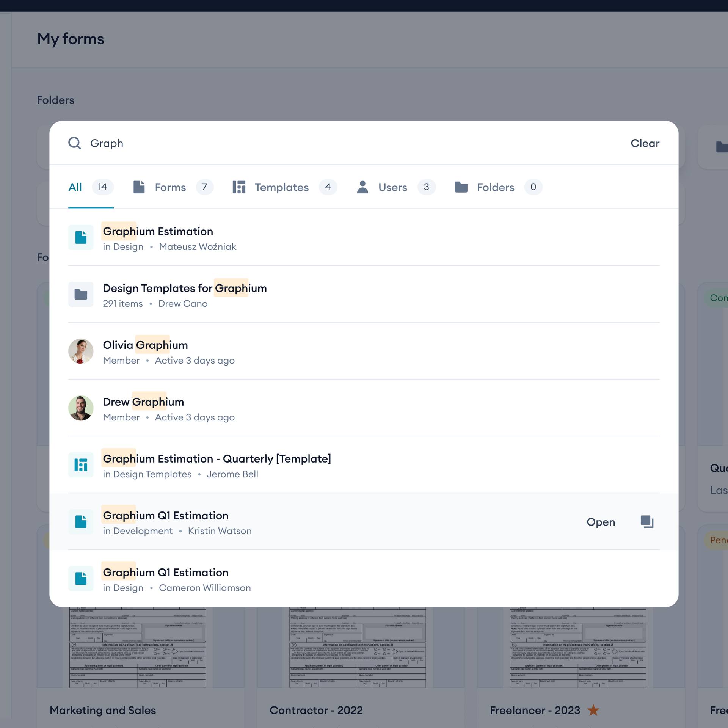The height and width of the screenshot is (728, 728).
Task: Click the Freelancer - 2023 form thumbnail
Action: 578,647
